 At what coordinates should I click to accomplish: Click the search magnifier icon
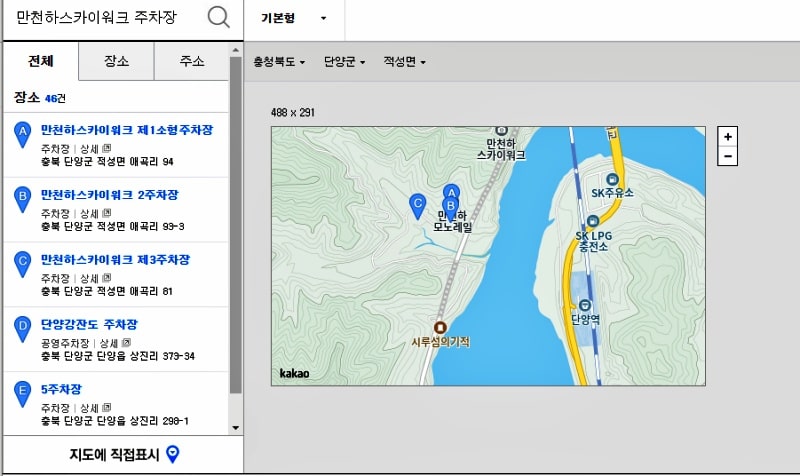point(218,17)
